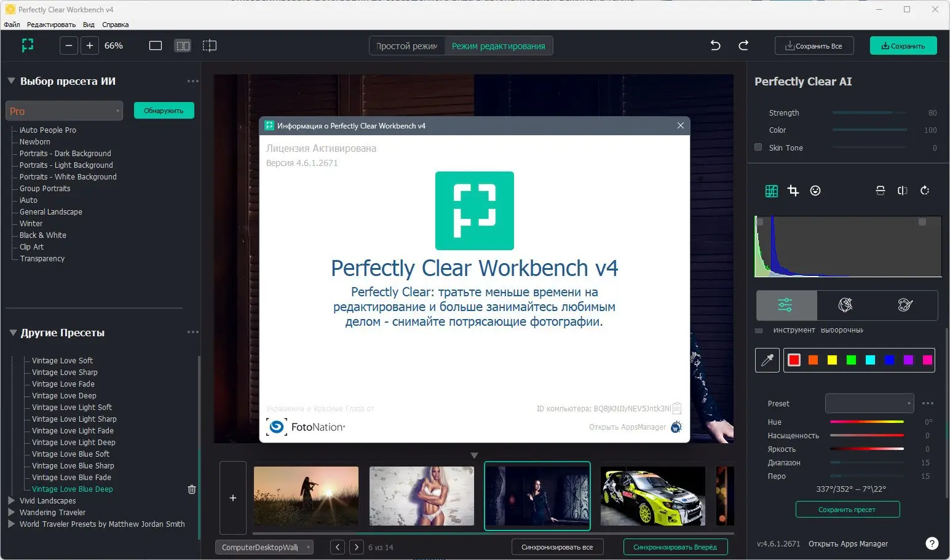
Task: Click the undo arrow
Action: coord(715,45)
